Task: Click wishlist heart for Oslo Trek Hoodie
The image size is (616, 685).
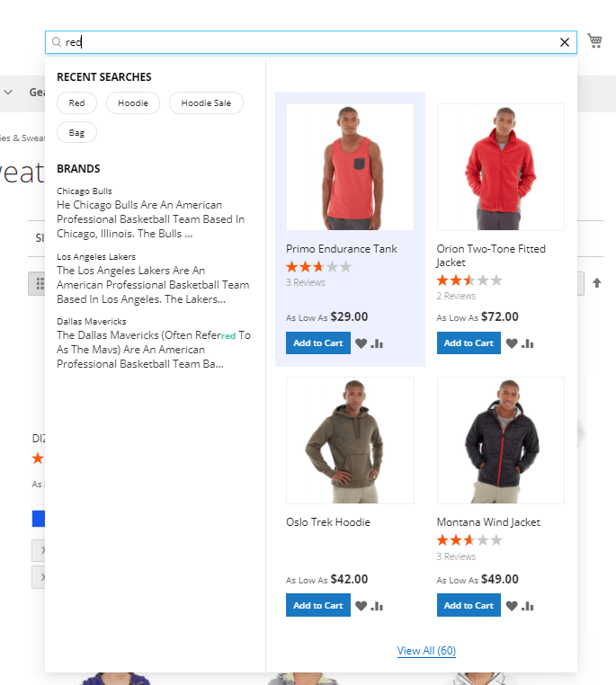Action: (361, 606)
